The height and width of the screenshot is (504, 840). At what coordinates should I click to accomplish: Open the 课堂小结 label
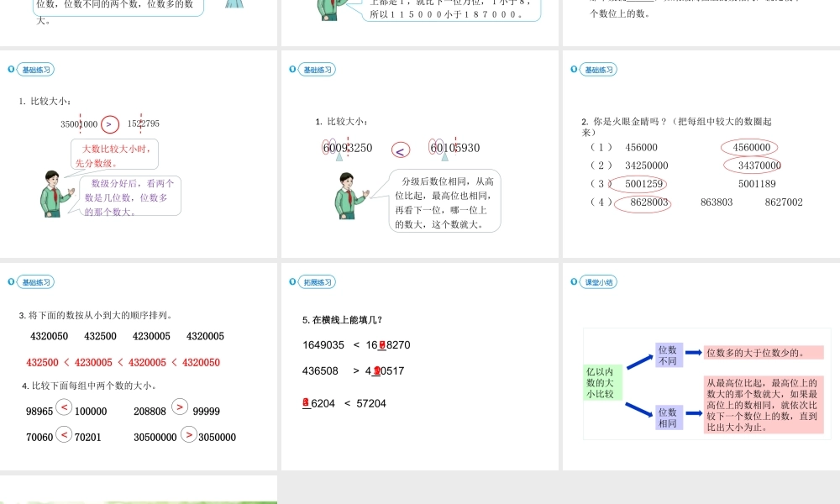pyautogui.click(x=597, y=282)
